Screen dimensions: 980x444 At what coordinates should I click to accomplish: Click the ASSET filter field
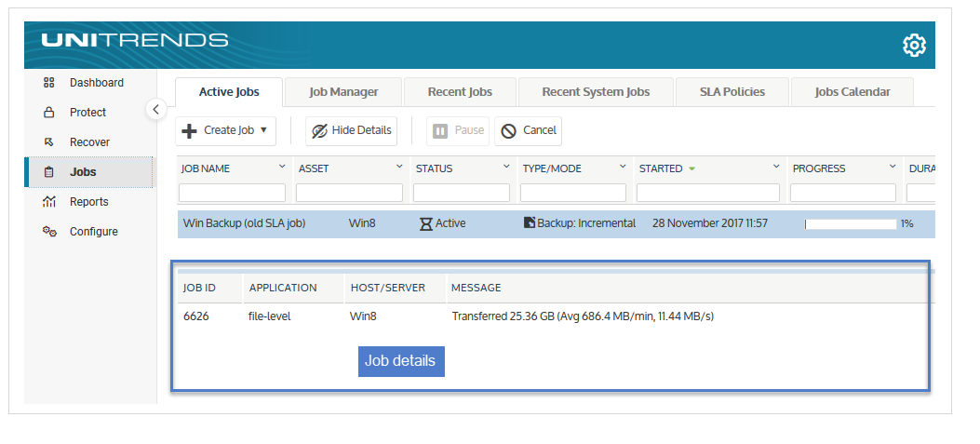pos(349,193)
